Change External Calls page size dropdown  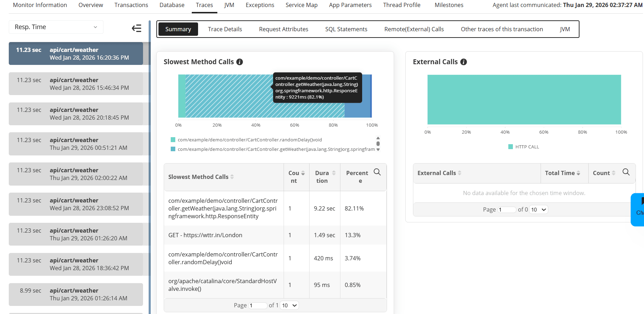[x=538, y=210]
